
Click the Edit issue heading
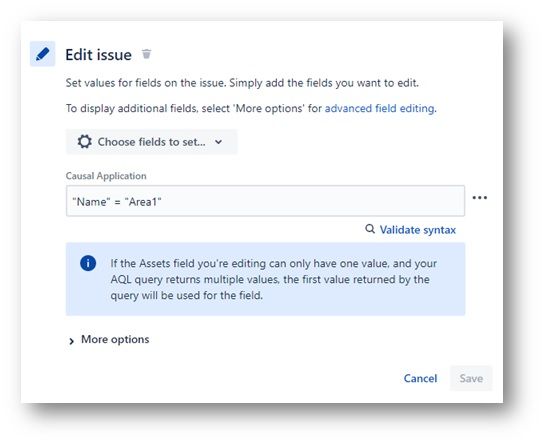pyautogui.click(x=98, y=55)
